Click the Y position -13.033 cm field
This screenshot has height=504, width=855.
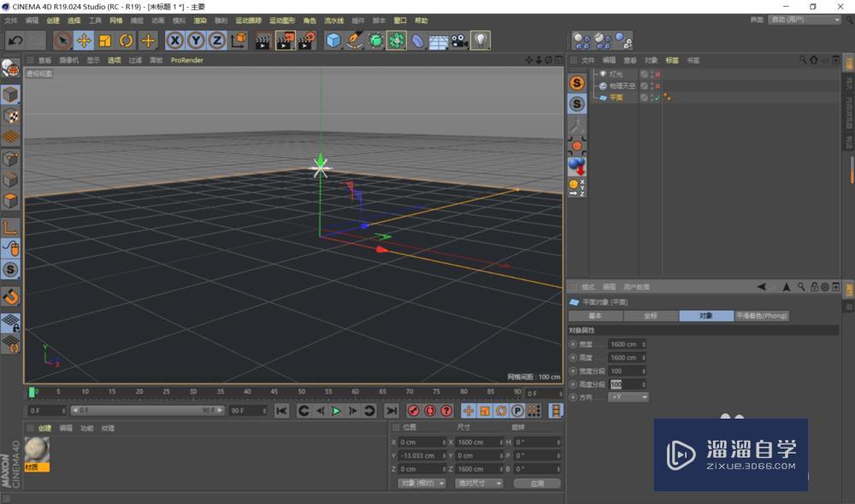pyautogui.click(x=422, y=455)
